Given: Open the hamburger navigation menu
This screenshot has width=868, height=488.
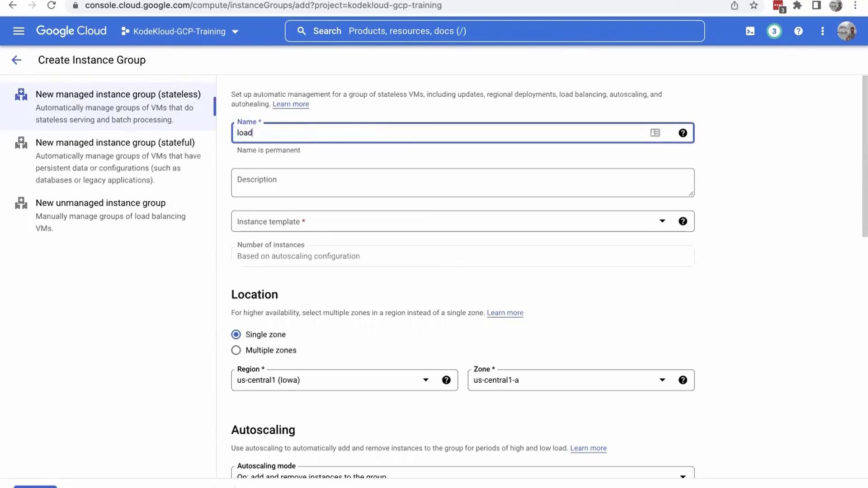Looking at the screenshot, I should click(19, 31).
